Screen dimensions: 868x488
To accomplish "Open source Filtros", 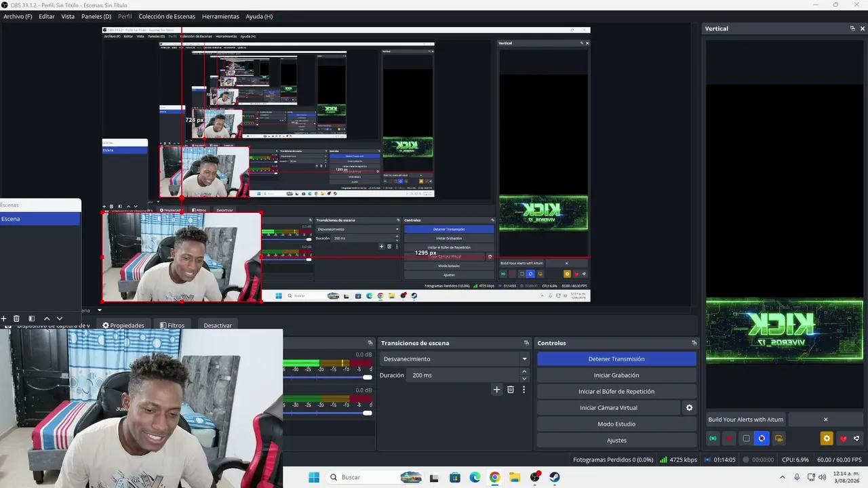I will 172,325.
